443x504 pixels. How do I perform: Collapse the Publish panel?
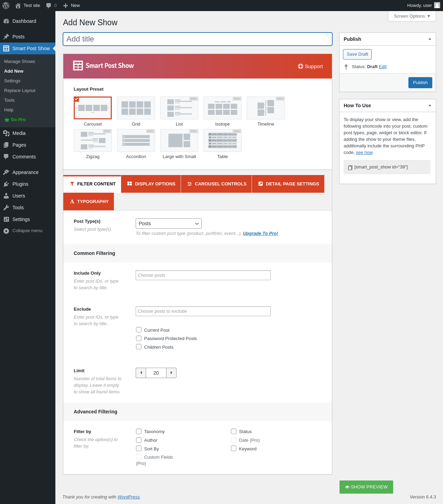pyautogui.click(x=430, y=39)
